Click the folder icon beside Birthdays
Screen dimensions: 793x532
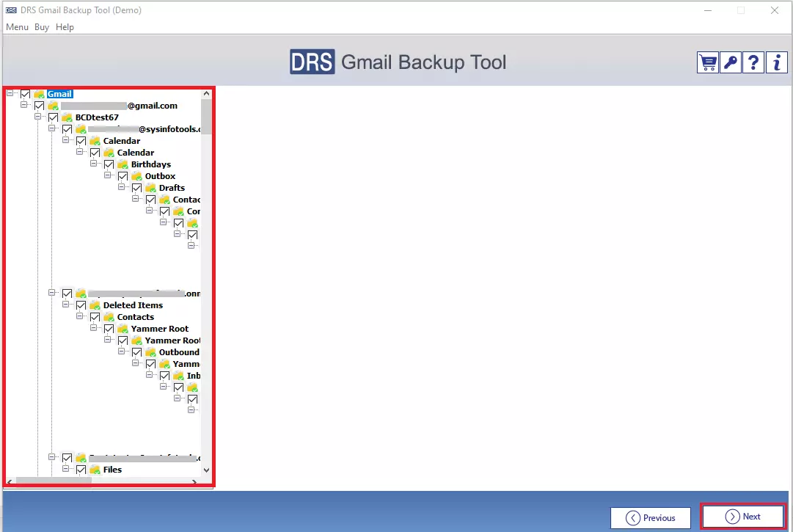(123, 164)
